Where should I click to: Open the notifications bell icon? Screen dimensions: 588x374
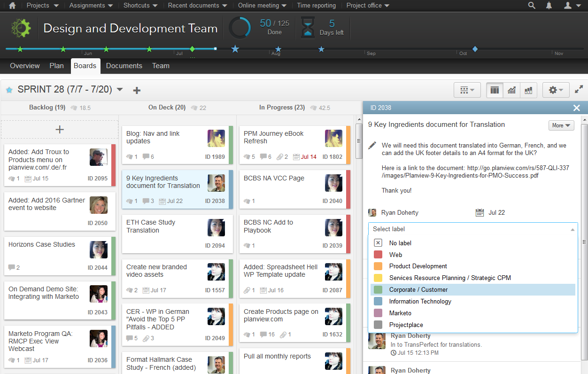549,6
